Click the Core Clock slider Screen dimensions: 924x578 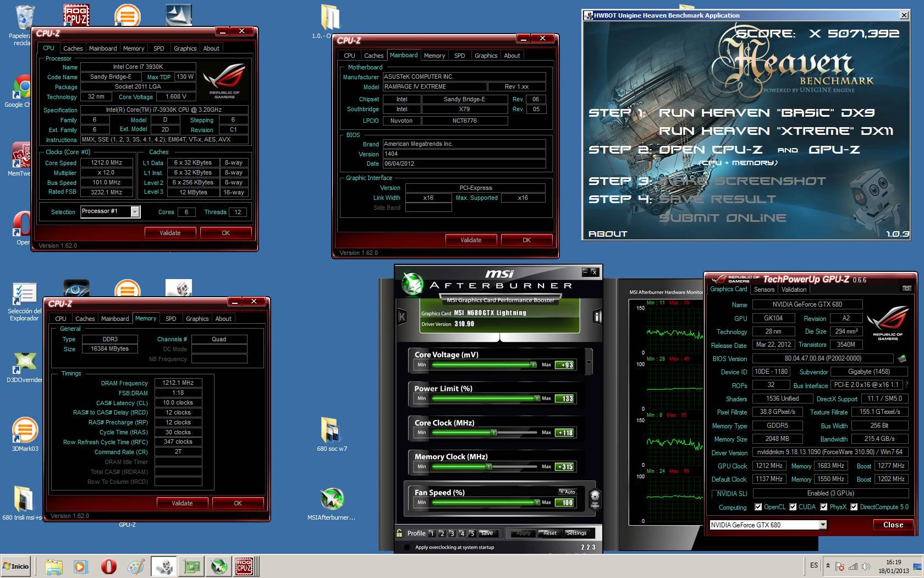(x=484, y=433)
